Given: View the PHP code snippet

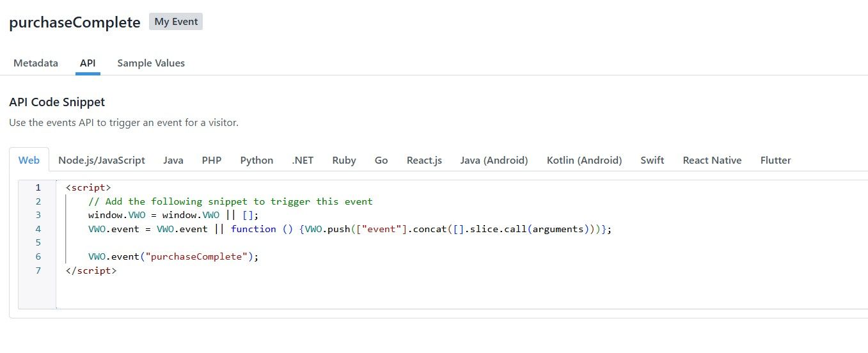Looking at the screenshot, I should [x=212, y=161].
